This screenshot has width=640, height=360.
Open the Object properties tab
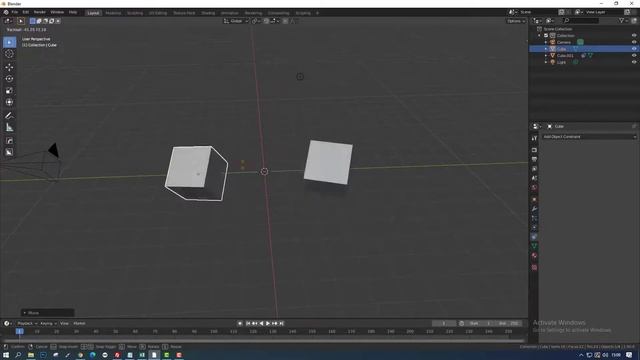tap(534, 199)
